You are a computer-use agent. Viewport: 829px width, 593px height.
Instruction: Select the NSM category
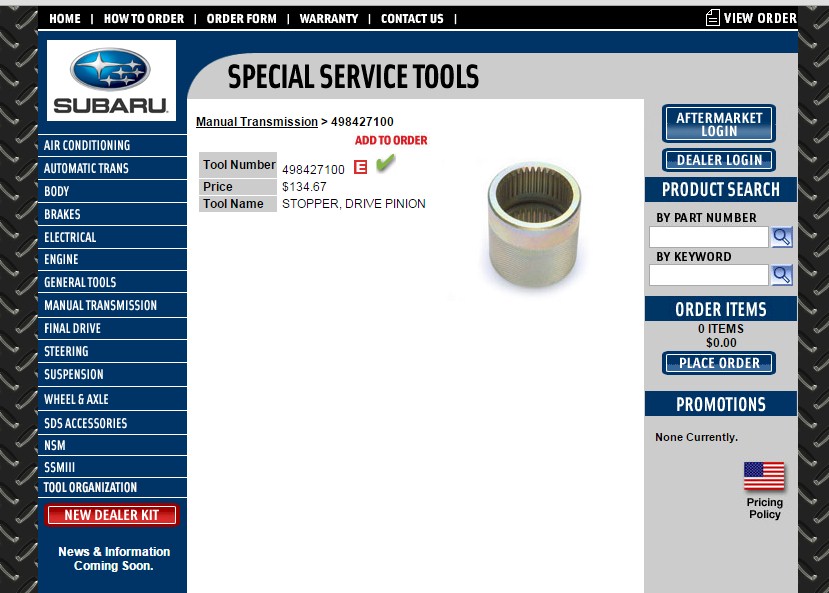[x=112, y=445]
